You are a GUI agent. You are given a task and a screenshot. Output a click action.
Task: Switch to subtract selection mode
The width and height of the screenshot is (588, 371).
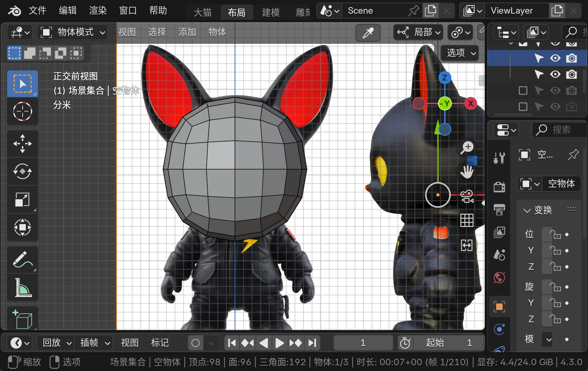pyautogui.click(x=45, y=53)
